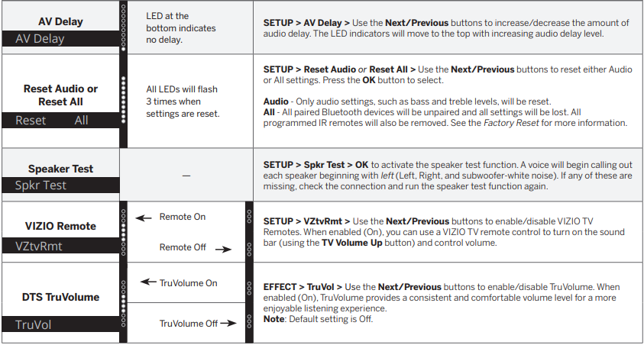
Task: Open the italic Factory Reset reference
Action: [x=512, y=123]
